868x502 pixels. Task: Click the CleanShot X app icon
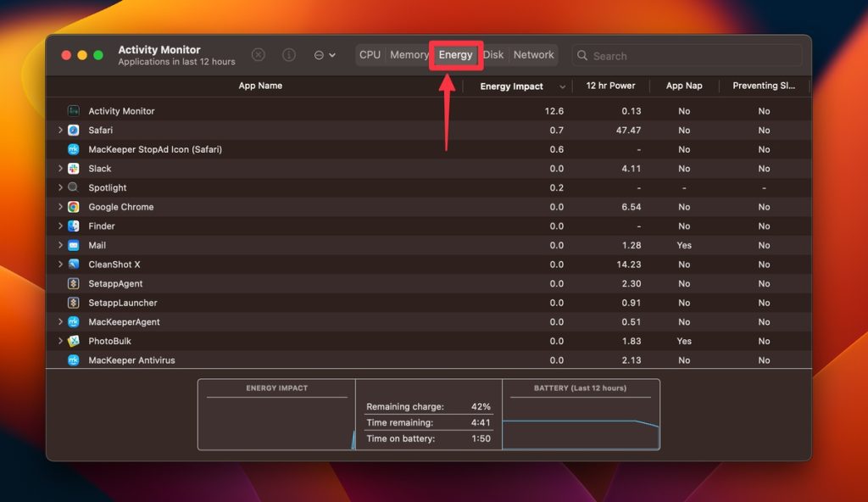[74, 265]
